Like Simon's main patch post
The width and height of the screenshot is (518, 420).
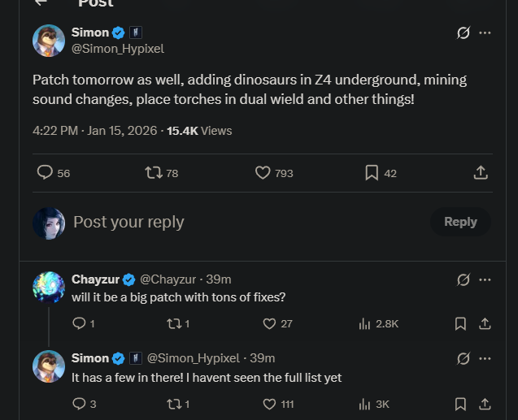(x=263, y=172)
